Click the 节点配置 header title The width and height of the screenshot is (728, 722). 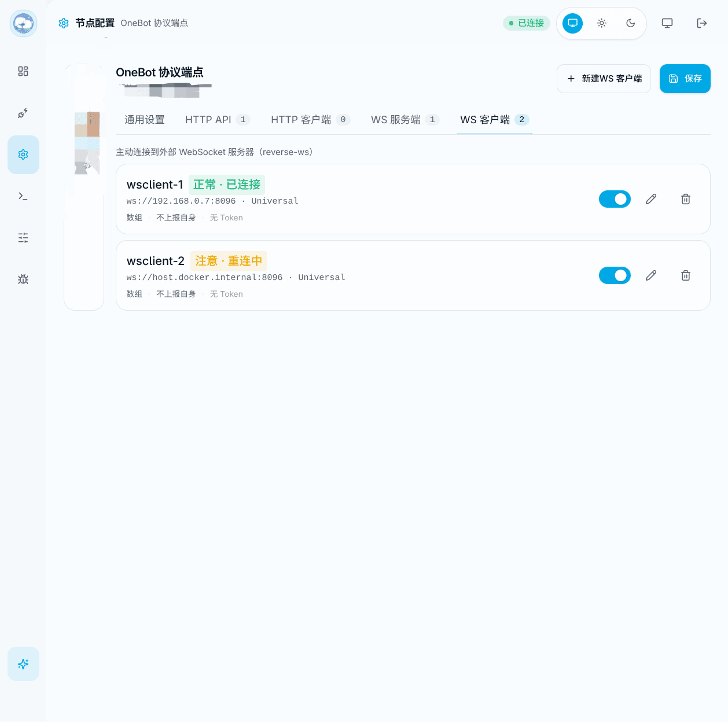tap(95, 23)
